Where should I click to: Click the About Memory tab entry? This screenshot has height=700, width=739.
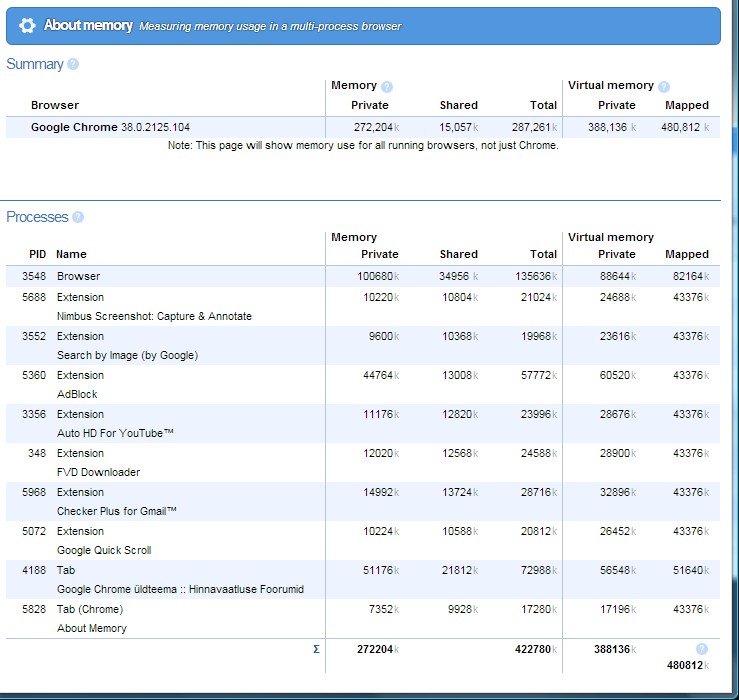point(91,628)
